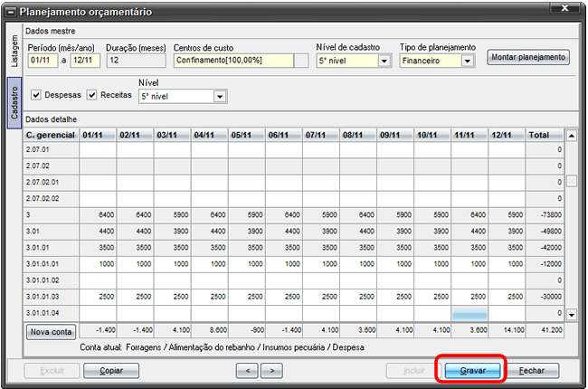Expand the Nível filter dropdown

[220, 97]
